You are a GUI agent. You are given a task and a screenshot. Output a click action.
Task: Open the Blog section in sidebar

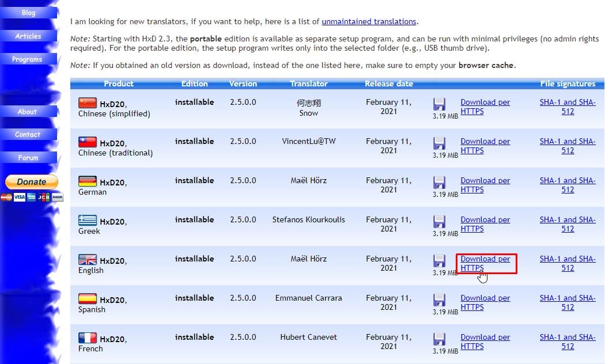tap(29, 13)
